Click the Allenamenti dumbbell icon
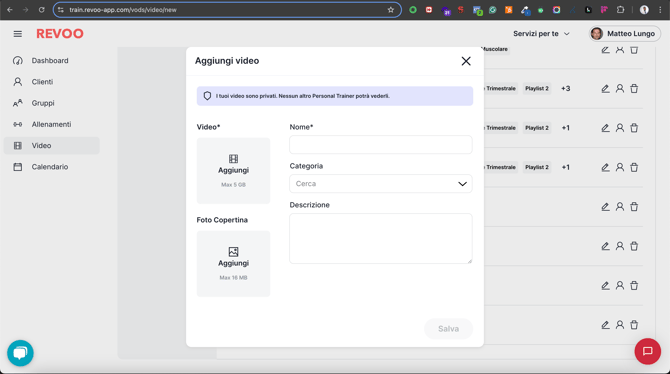 pyautogui.click(x=18, y=124)
